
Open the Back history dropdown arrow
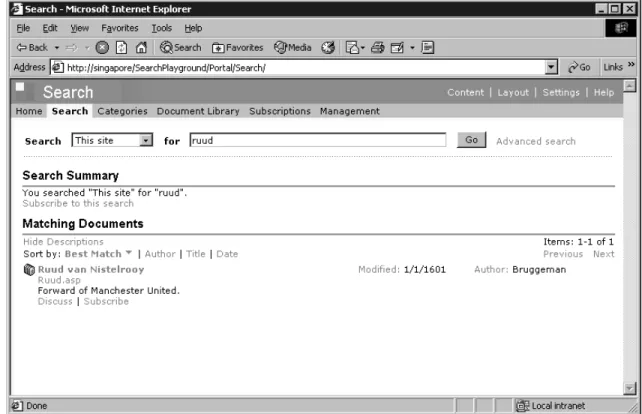point(57,48)
